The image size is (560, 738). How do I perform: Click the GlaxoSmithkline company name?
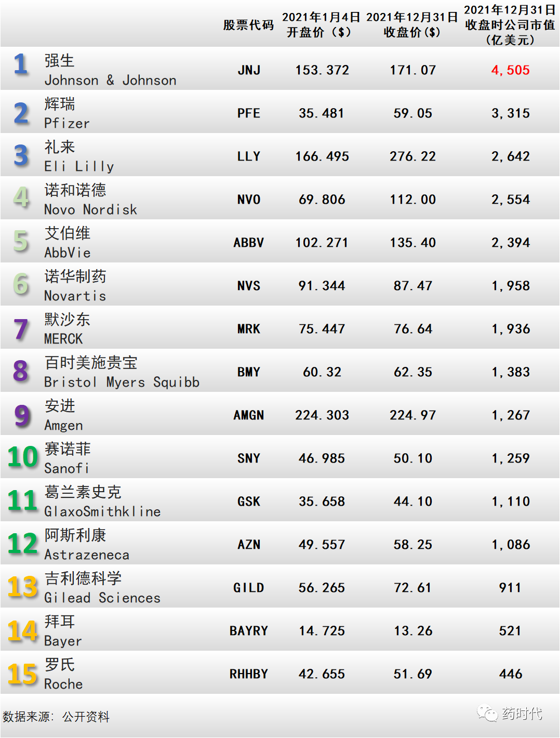[x=102, y=511]
